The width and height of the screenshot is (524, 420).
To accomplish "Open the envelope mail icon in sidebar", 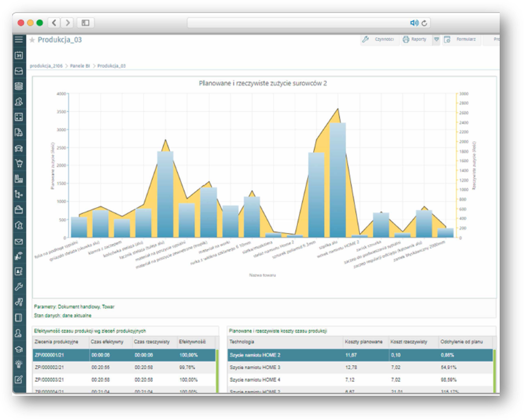I will [19, 241].
